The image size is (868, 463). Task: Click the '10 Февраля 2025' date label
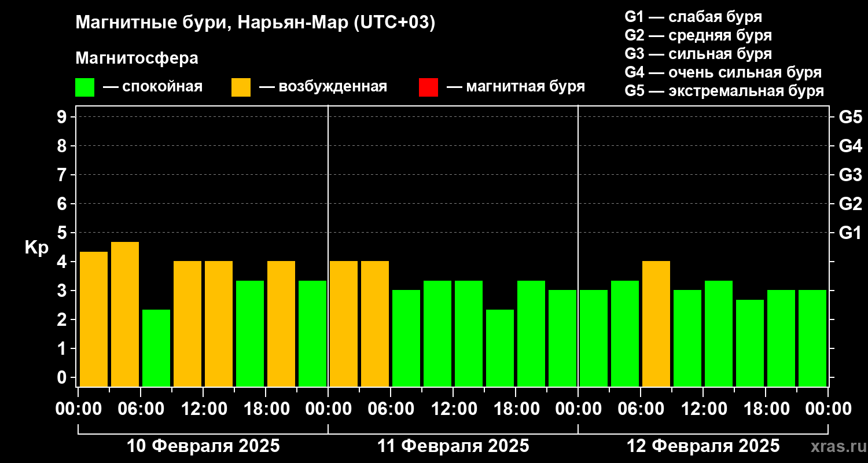tap(203, 446)
